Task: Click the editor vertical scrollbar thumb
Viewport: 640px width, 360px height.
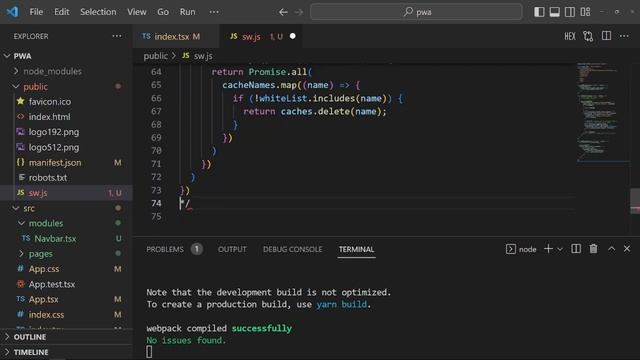Action: [635, 200]
